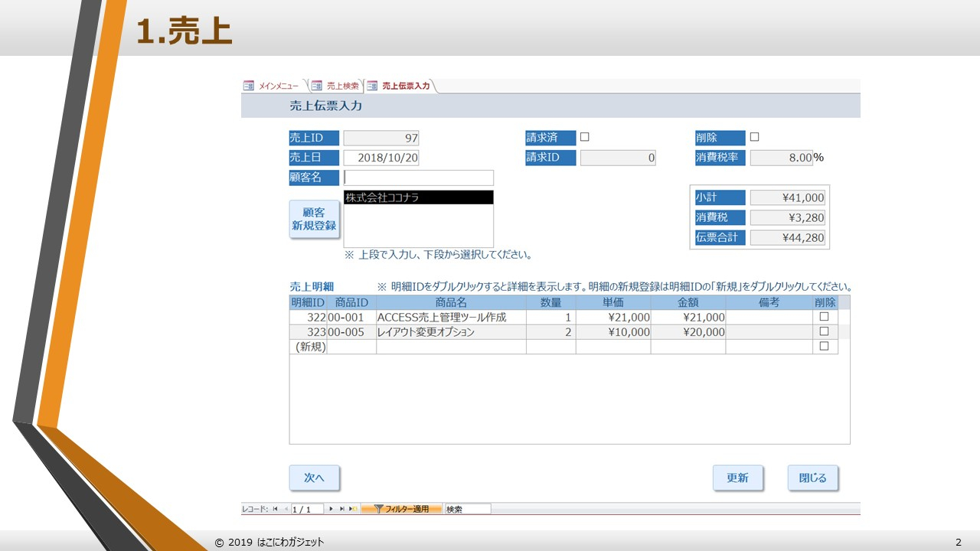
Task: Create new blank record via navigation bar
Action: (x=353, y=509)
